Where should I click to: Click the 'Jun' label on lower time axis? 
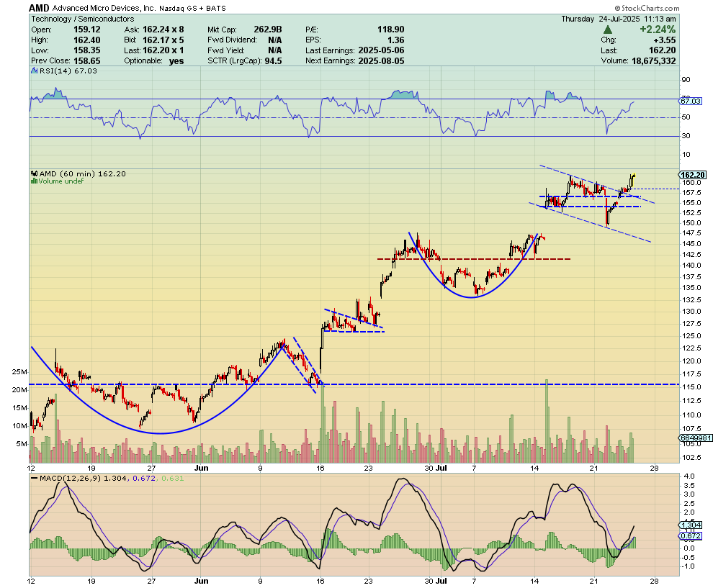pyautogui.click(x=201, y=581)
